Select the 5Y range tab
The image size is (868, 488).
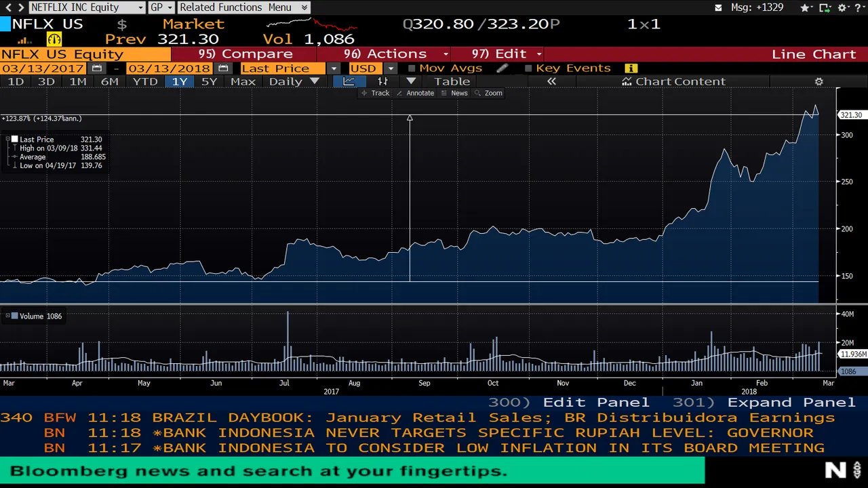click(x=210, y=81)
